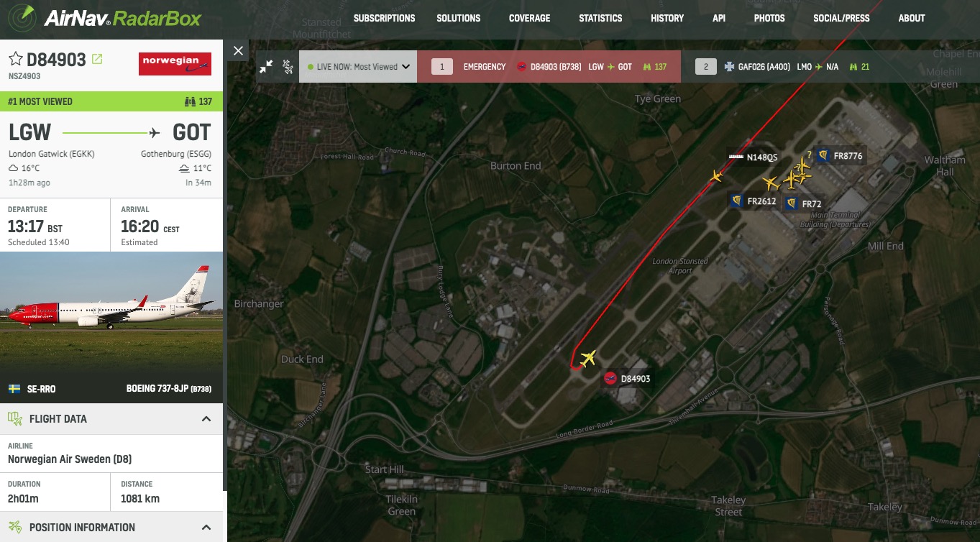This screenshot has height=542, width=980.
Task: Click the #1 MOST VIEWED banner text
Action: coord(40,101)
